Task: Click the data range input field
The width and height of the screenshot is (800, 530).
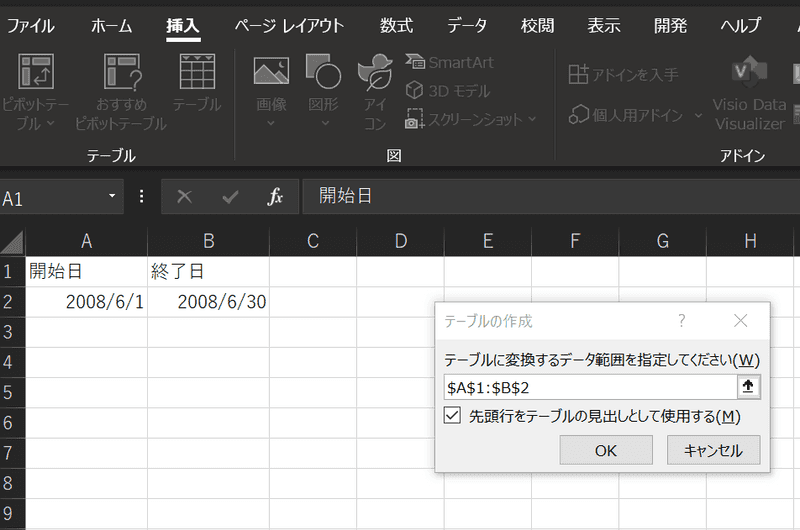Action: 588,387
